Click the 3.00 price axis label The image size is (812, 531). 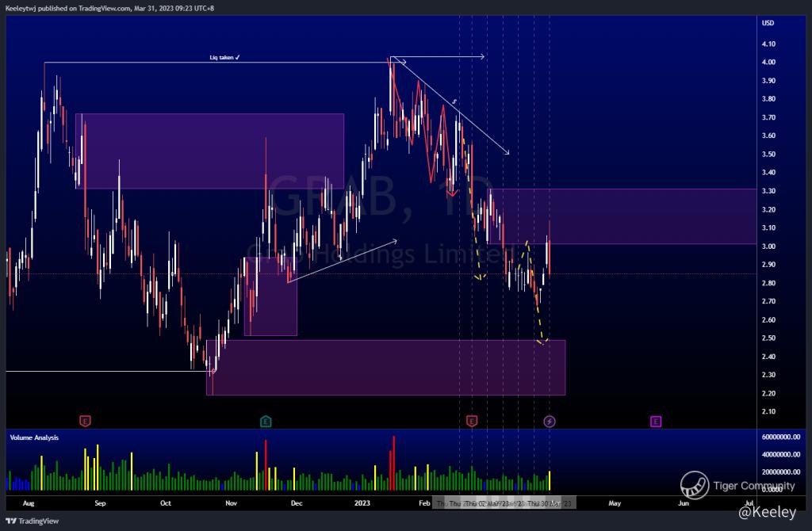pos(768,246)
